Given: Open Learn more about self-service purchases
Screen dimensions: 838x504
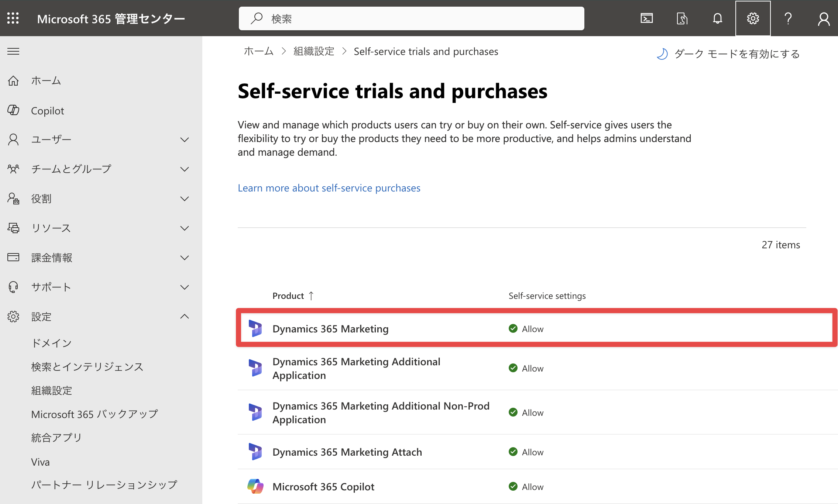Looking at the screenshot, I should (329, 188).
